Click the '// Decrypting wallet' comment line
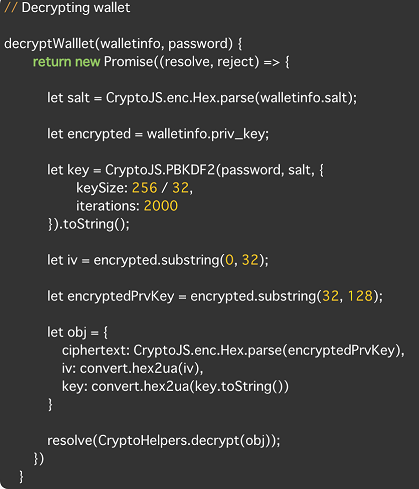 [67, 8]
